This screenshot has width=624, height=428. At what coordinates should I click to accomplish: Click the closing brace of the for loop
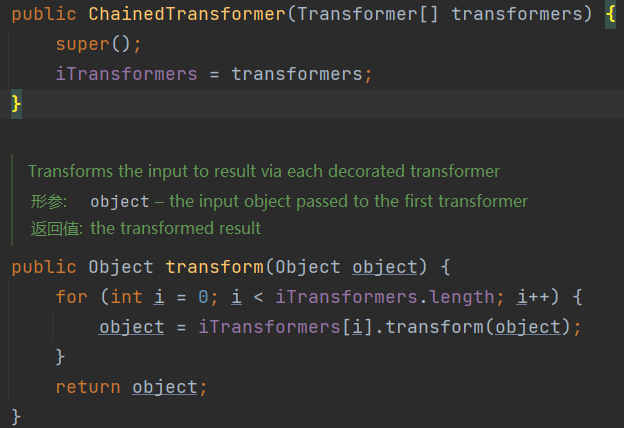60,356
